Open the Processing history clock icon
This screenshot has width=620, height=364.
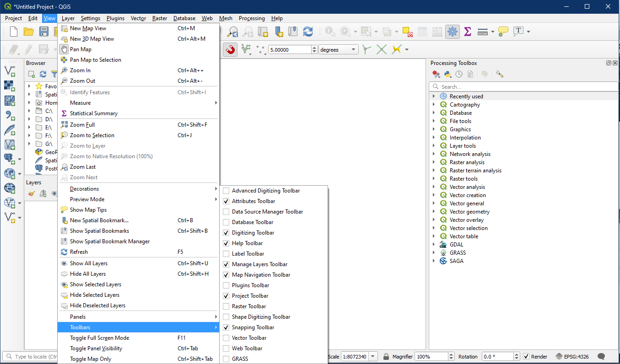[459, 74]
